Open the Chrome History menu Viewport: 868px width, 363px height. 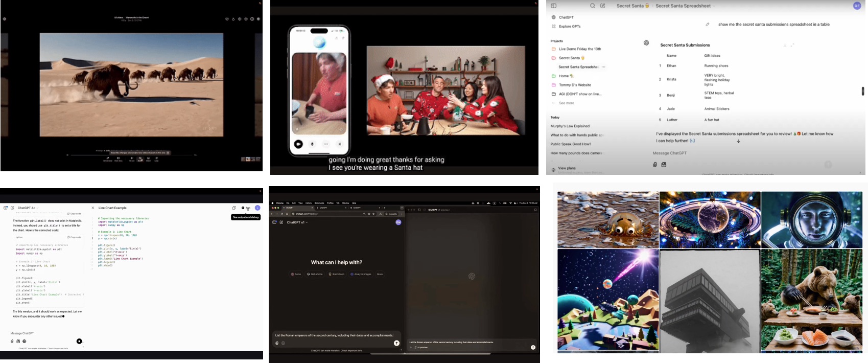(309, 203)
